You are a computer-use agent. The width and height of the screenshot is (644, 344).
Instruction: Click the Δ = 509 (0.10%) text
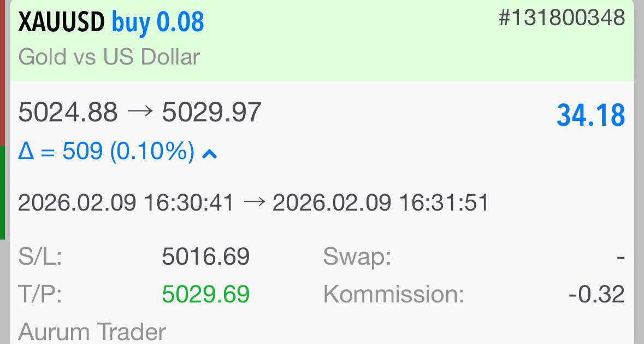107,151
